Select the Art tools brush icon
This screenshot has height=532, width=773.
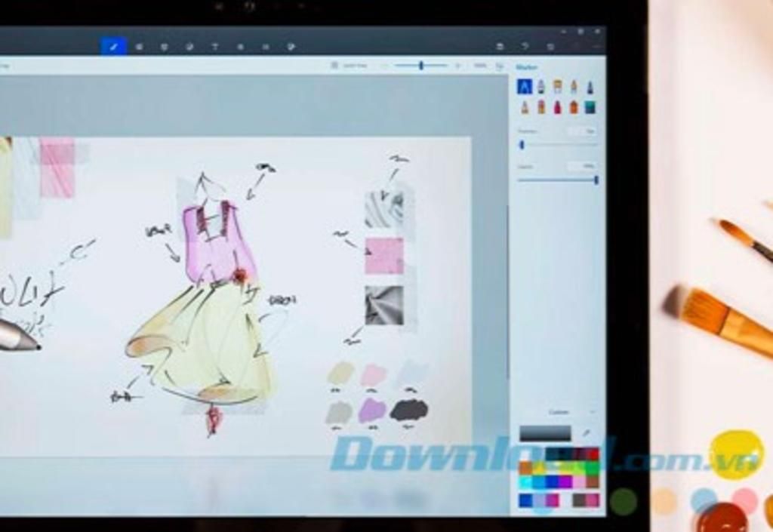(114, 47)
